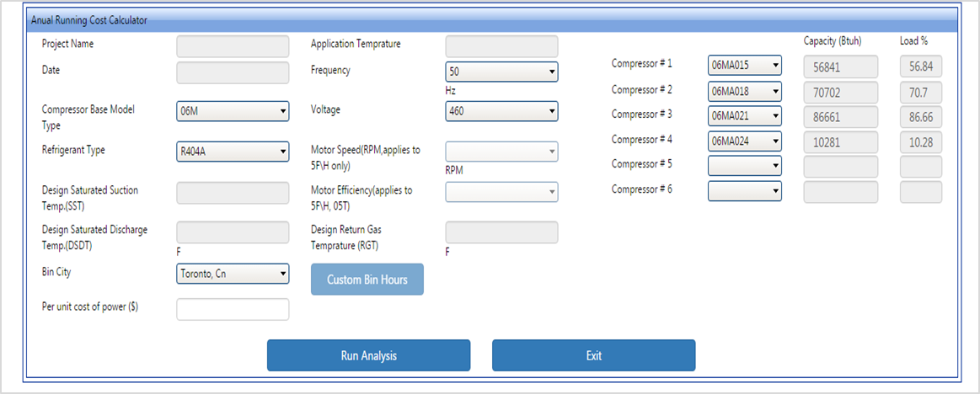
Task: Click the Load % field showing 70.7
Action: [x=921, y=93]
